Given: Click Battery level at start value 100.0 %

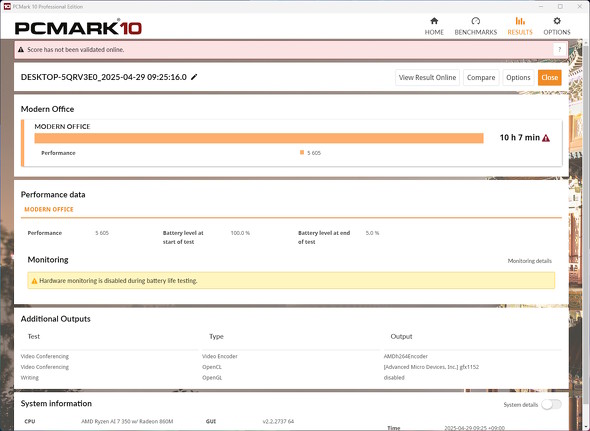Looking at the screenshot, I should coord(240,233).
